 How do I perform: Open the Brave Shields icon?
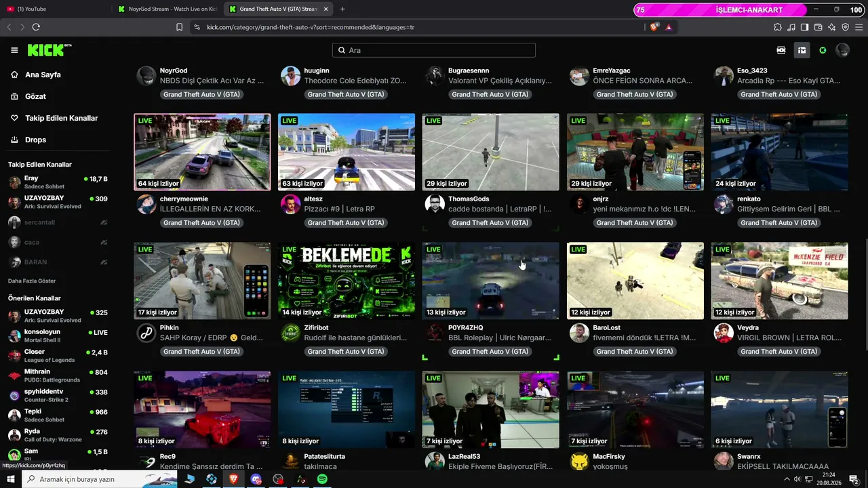(654, 27)
